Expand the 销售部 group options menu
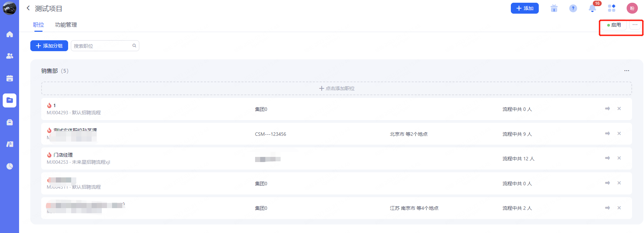The width and height of the screenshot is (644, 233). [627, 71]
